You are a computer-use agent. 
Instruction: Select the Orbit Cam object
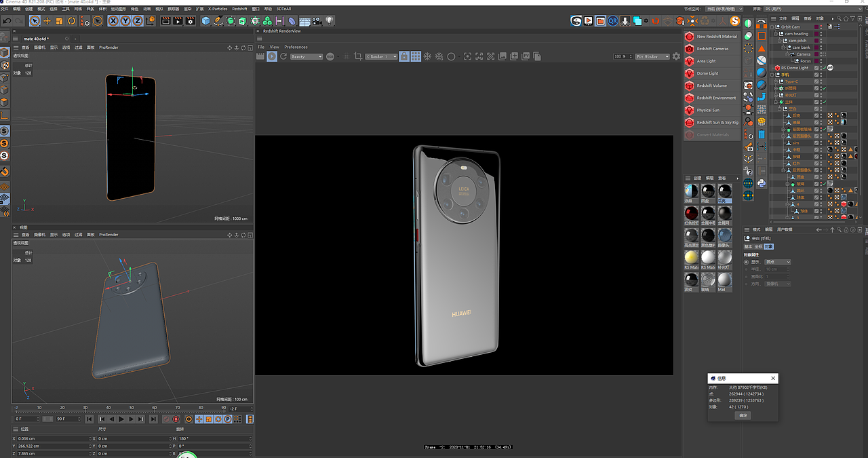pyautogui.click(x=791, y=27)
